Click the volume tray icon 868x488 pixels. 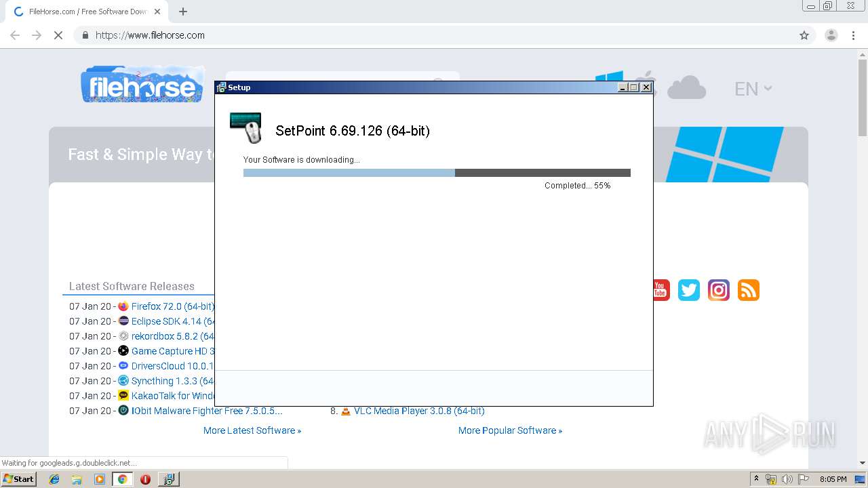(787, 479)
